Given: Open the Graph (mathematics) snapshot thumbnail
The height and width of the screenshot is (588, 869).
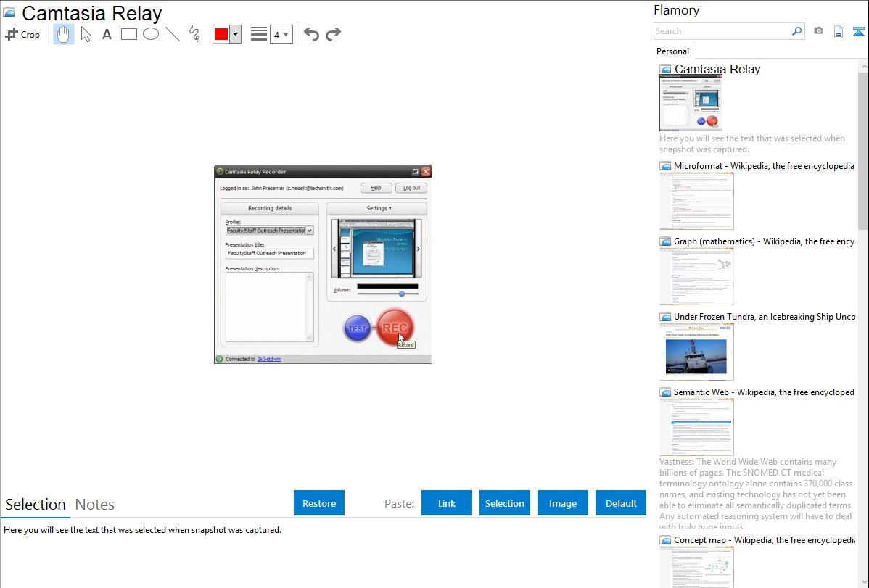Looking at the screenshot, I should (x=696, y=276).
